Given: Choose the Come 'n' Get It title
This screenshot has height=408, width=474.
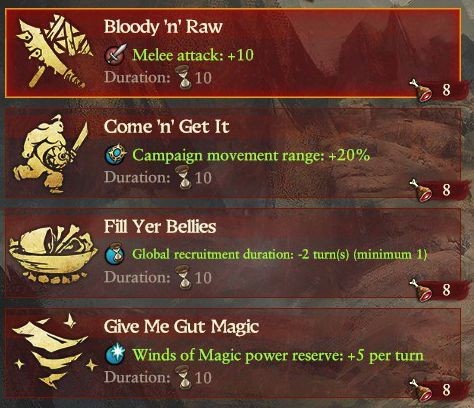Looking at the screenshot, I should (x=167, y=127).
